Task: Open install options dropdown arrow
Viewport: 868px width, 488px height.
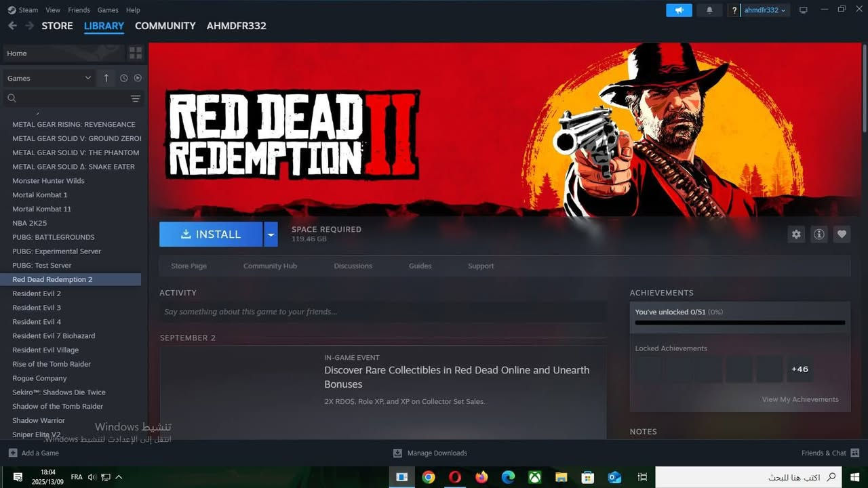Action: click(271, 235)
